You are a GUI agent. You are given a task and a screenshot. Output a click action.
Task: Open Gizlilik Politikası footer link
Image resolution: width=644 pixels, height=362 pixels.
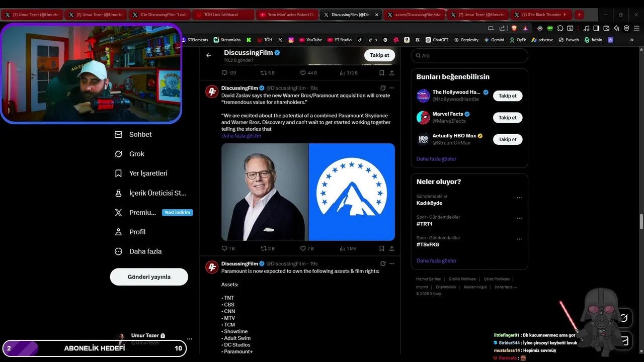click(462, 279)
